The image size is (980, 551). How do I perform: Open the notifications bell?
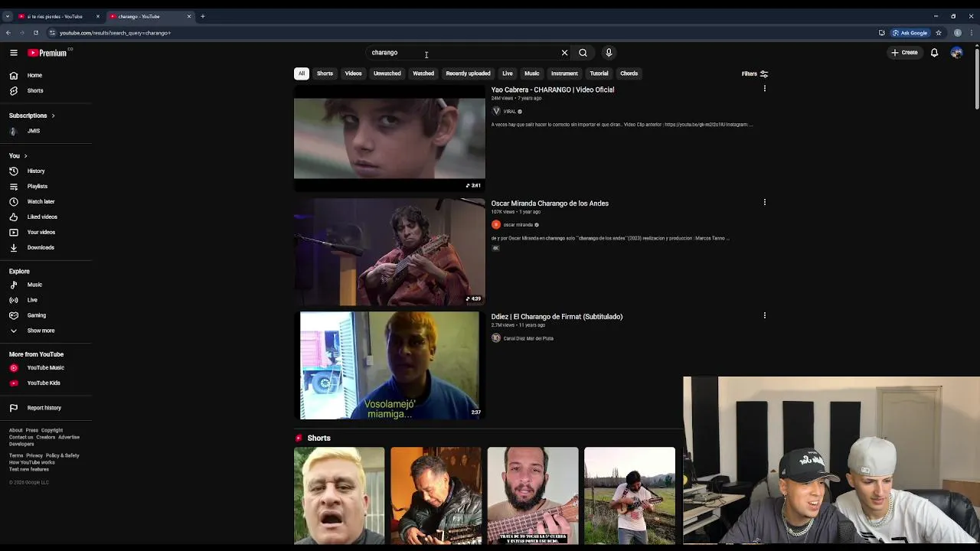tap(934, 53)
